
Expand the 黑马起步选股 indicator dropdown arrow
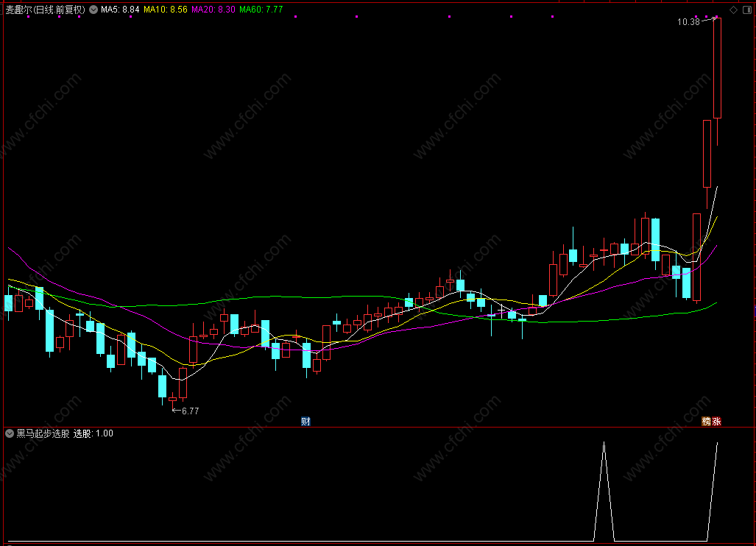(9, 433)
